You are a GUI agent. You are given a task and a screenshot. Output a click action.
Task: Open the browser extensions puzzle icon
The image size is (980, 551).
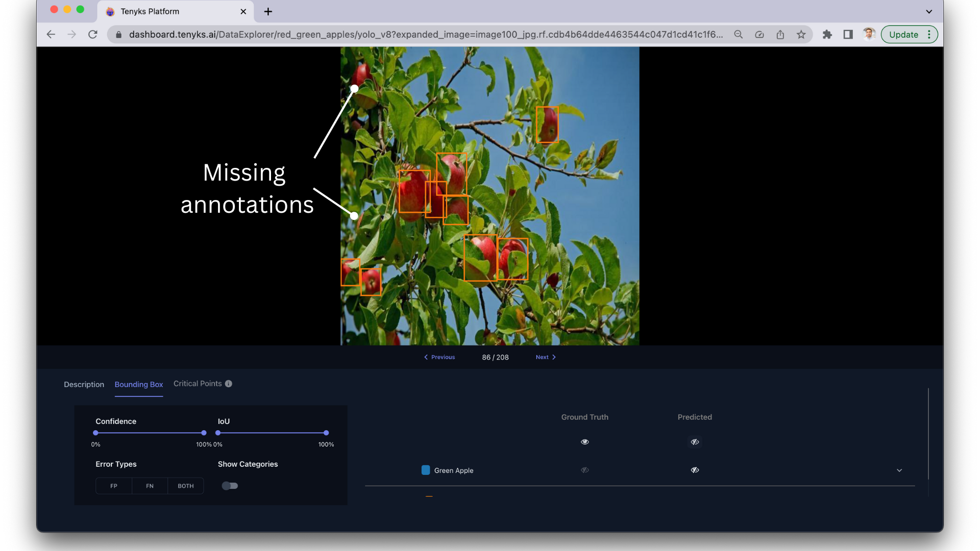tap(827, 34)
